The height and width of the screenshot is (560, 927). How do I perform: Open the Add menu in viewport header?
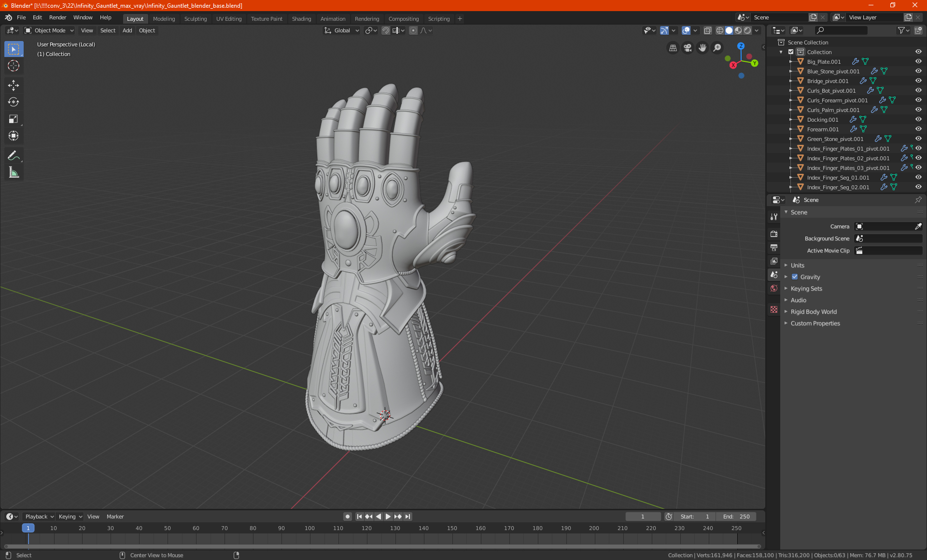click(x=127, y=30)
